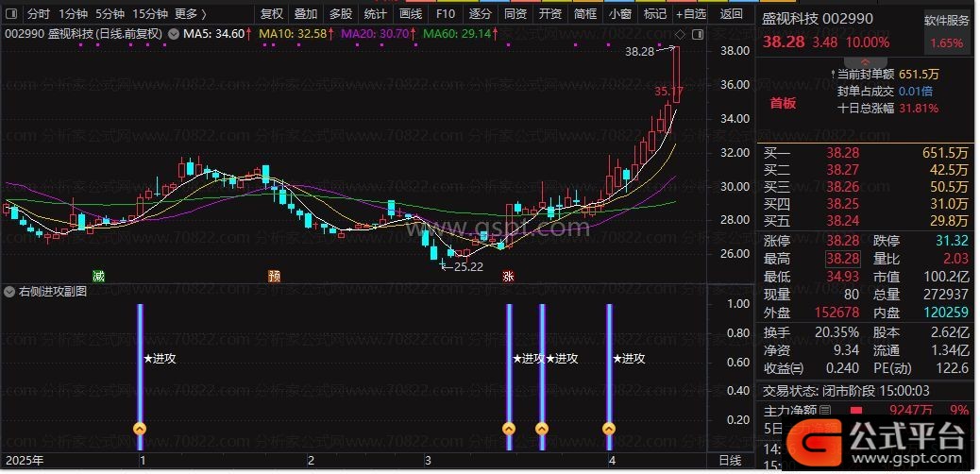This screenshot has height=474, width=980.
Task: Click the +自选 button to add to watchlist
Action: 691,14
